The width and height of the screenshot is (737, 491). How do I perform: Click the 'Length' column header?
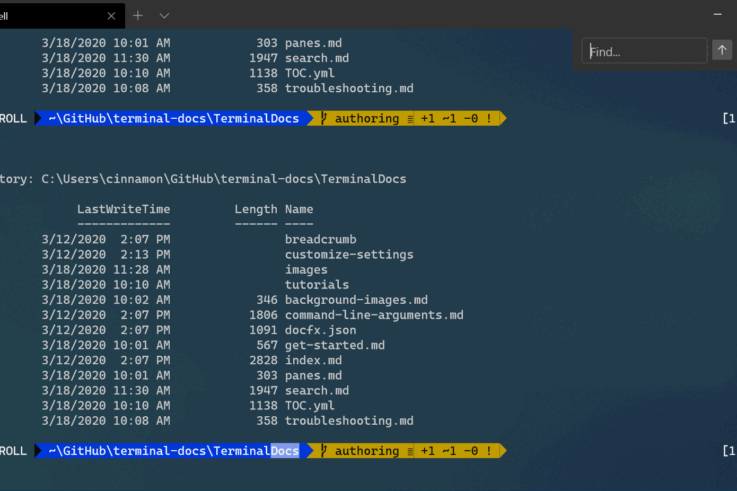point(256,210)
